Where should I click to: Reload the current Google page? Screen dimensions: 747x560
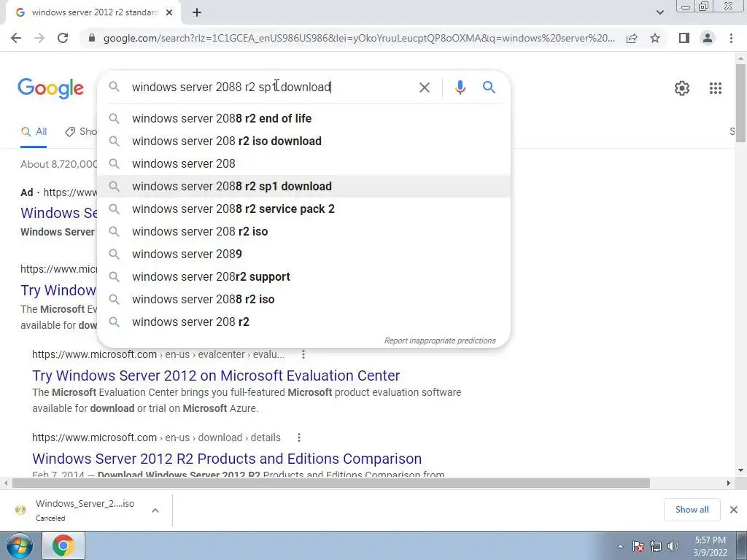coord(63,38)
